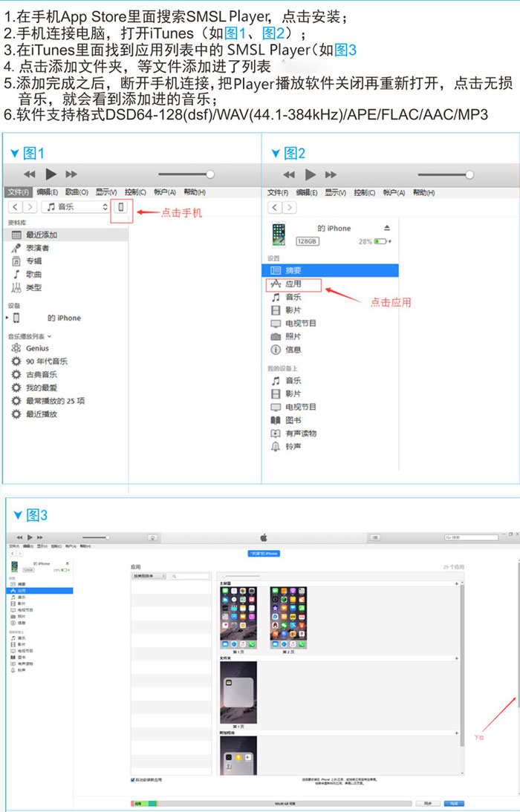Click the forward arrow in Figure 1

30,207
